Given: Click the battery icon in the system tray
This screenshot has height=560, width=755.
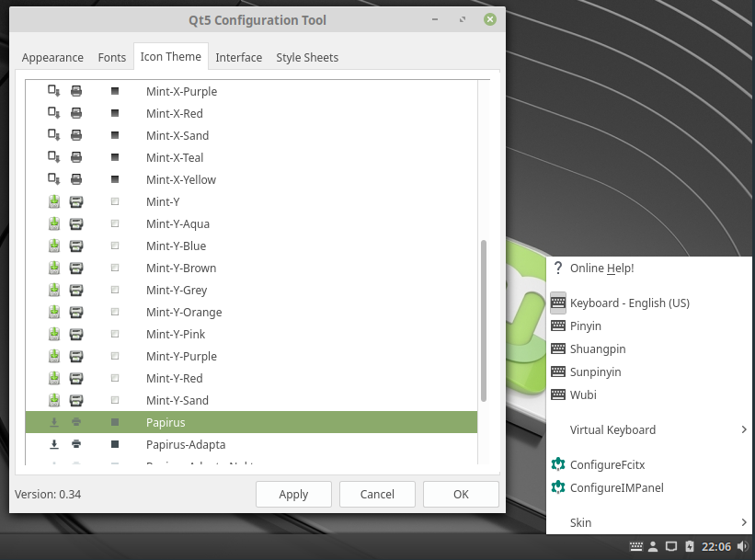Looking at the screenshot, I should coord(691,545).
